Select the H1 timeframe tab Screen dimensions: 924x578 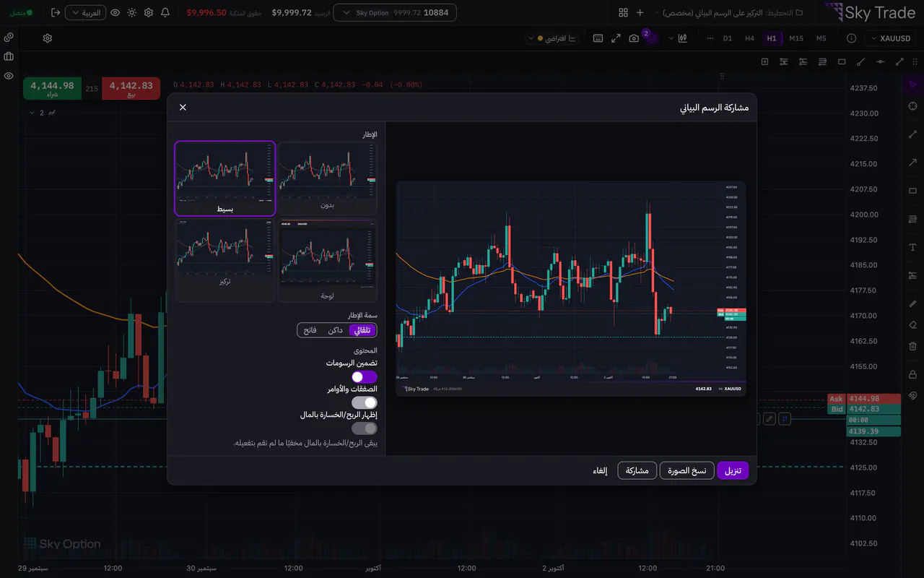[x=772, y=38]
